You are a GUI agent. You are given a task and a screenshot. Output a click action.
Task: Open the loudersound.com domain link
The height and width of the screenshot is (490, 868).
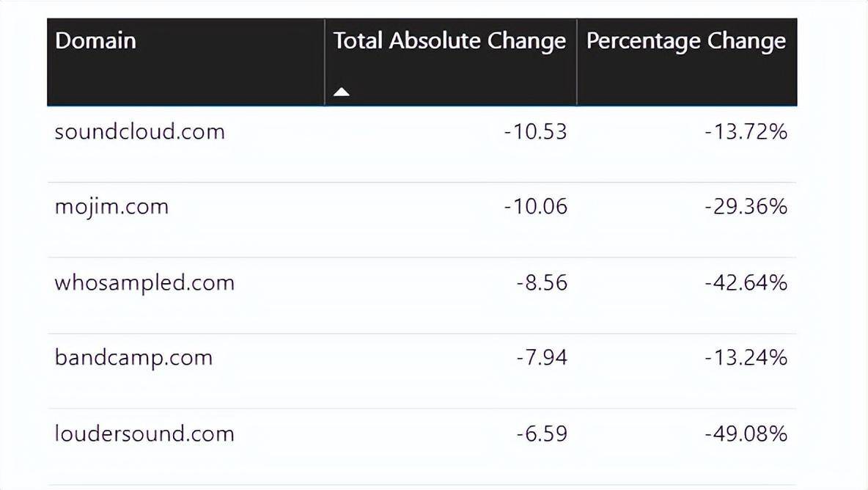144,434
